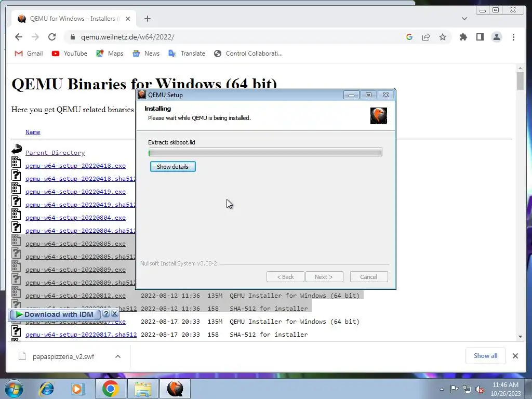Click the Google icon in address bar
The width and height of the screenshot is (532, 399).
point(409,37)
